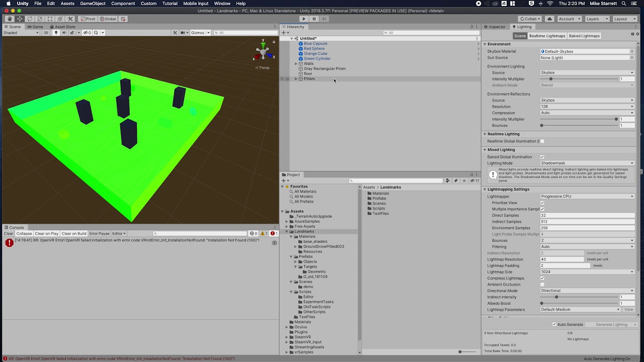This screenshot has height=362, width=644.
Task: Select the Rotate tool
Action: tap(30, 19)
